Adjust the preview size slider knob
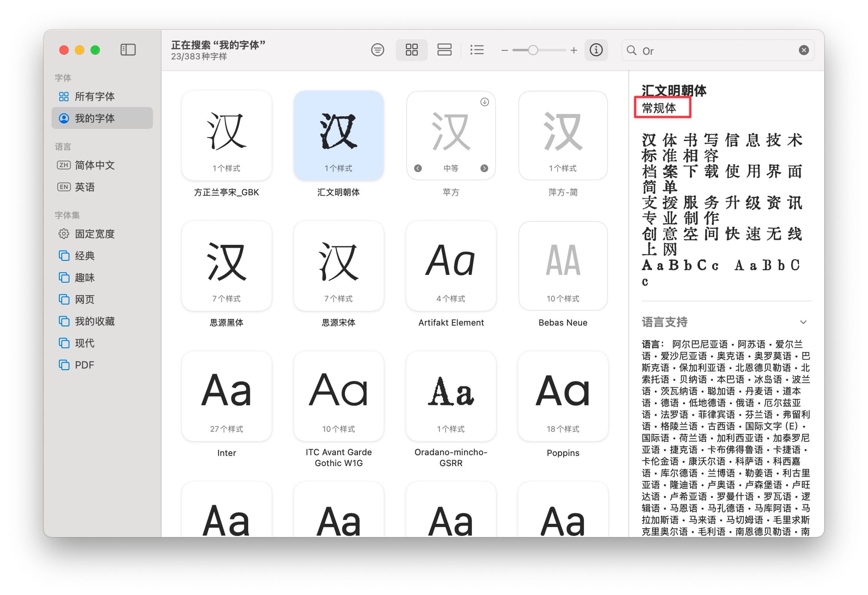The width and height of the screenshot is (868, 595). [x=533, y=50]
